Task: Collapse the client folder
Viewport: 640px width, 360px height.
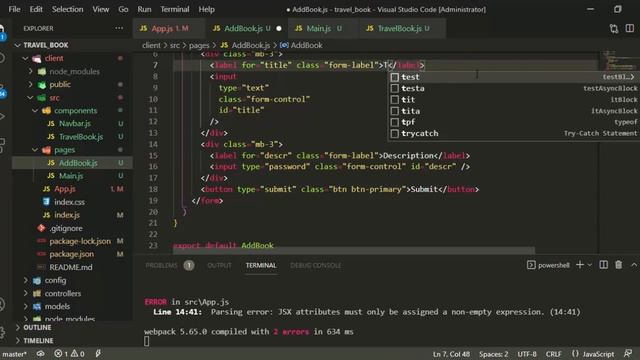Action: (x=25, y=58)
